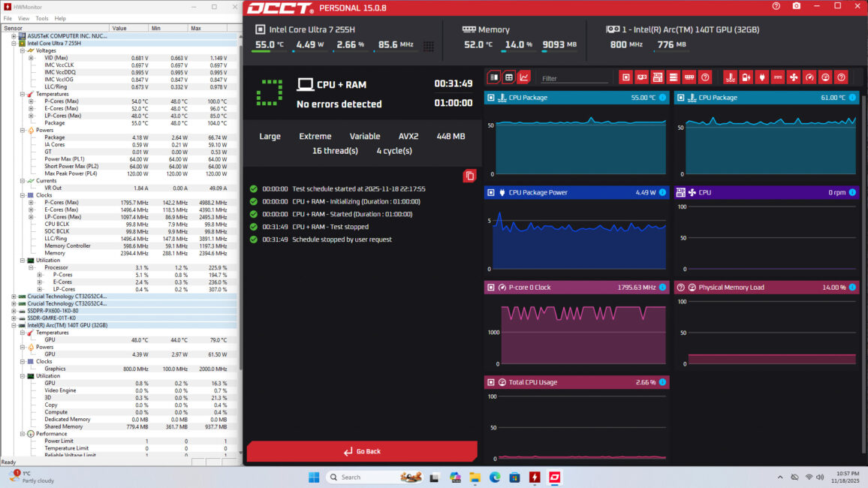Expand ASUSTeK COMPUTER INC. node in HWMonitor
This screenshot has height=488, width=868.
14,36
